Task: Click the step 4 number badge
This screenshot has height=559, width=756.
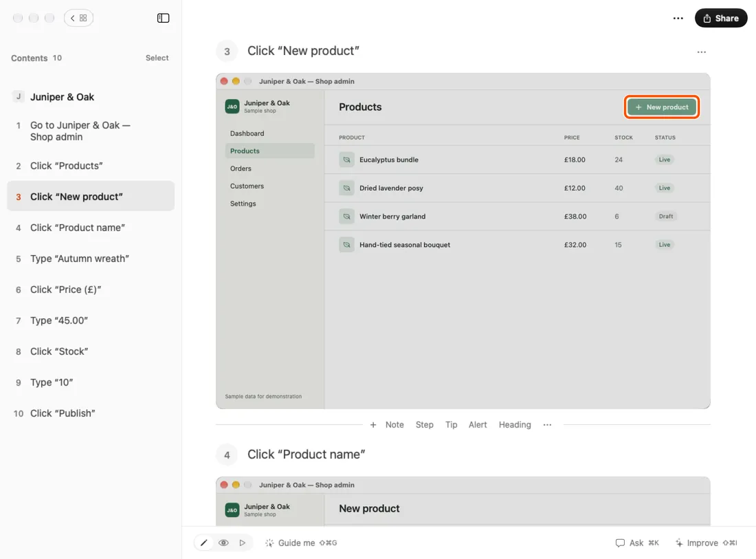Action: (x=227, y=454)
